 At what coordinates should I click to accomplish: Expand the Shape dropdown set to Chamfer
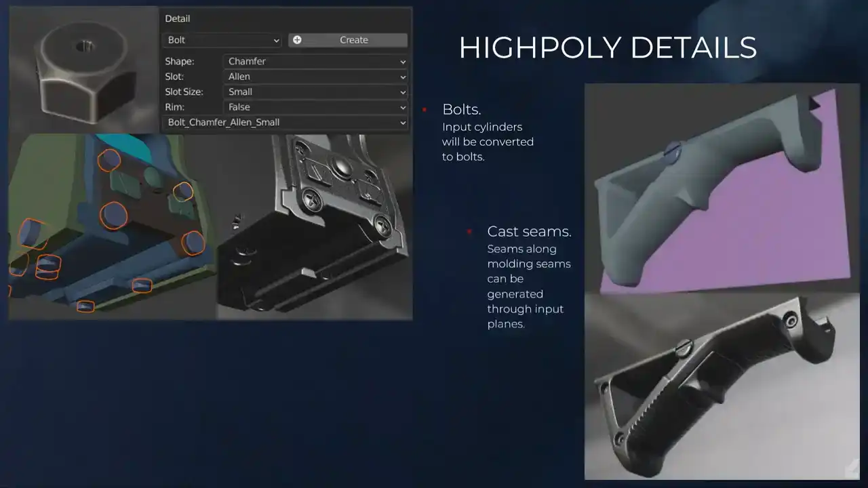pos(315,62)
